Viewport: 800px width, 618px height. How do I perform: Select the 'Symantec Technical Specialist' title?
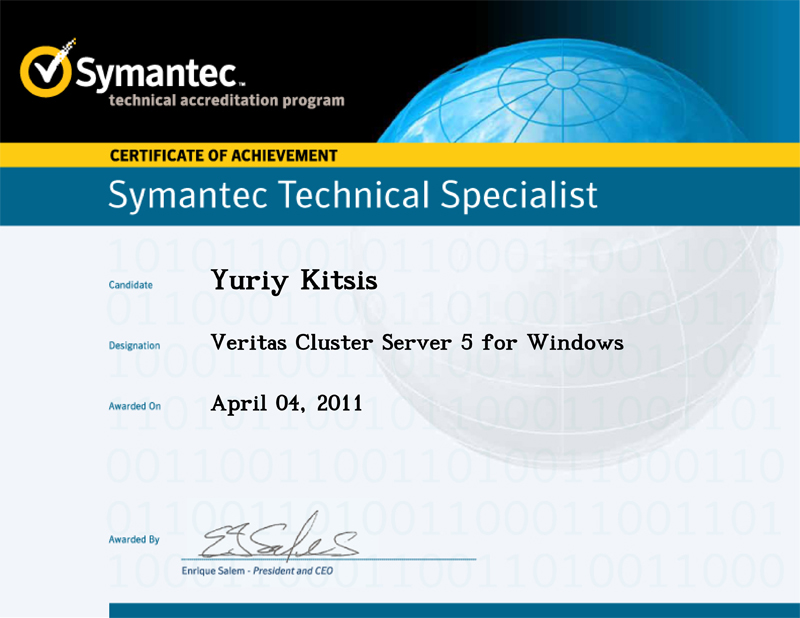(x=353, y=195)
